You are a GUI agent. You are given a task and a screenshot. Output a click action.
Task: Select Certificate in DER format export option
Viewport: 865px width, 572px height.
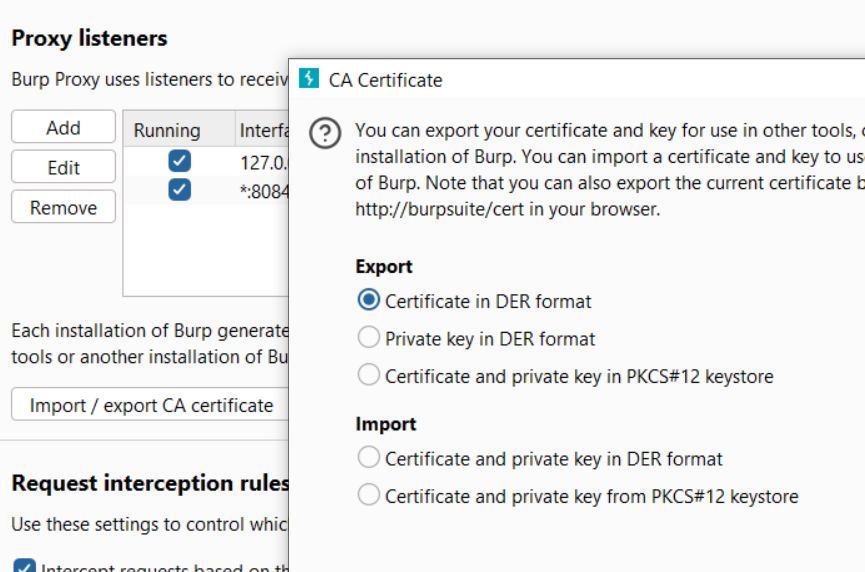(x=369, y=300)
